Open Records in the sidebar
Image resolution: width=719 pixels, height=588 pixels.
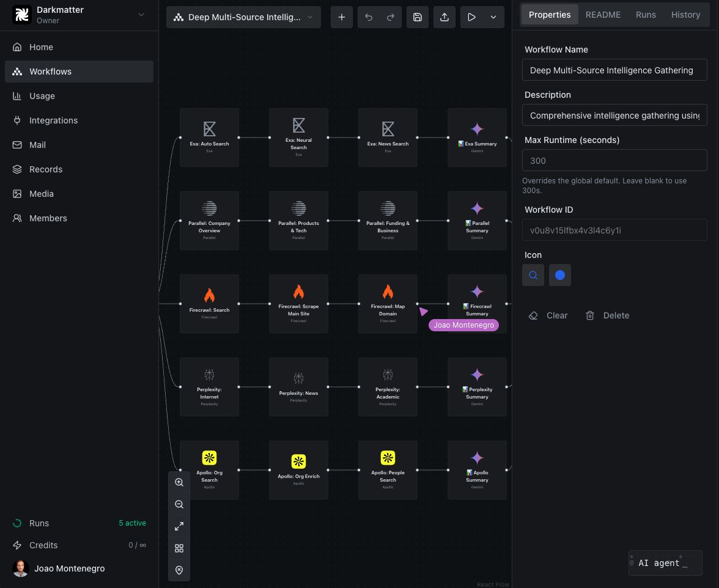pos(79,169)
